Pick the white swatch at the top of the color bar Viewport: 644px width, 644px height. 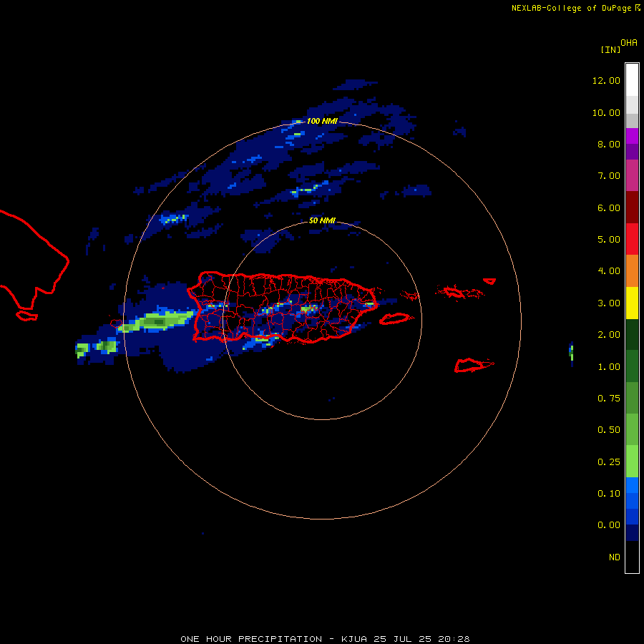(632, 79)
